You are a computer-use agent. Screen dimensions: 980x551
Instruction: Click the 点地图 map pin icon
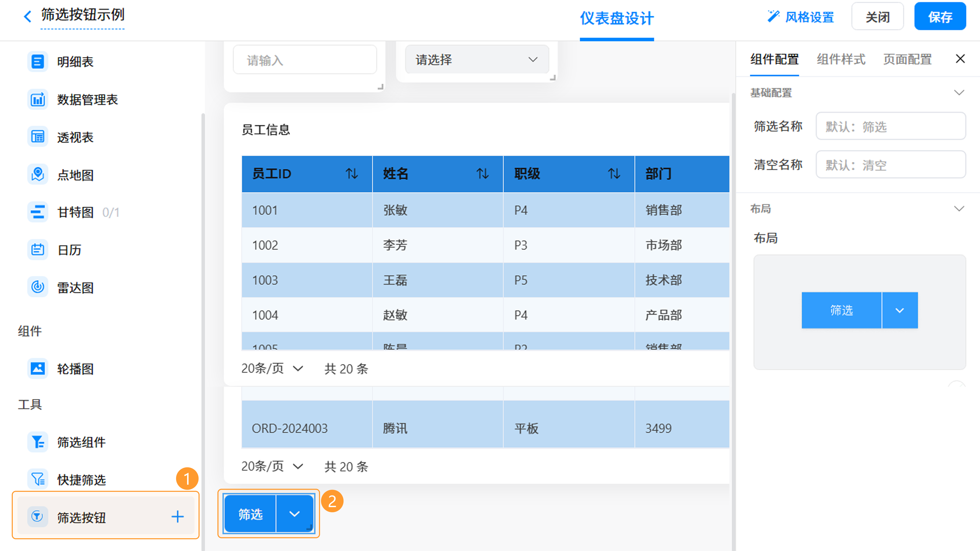tap(38, 174)
